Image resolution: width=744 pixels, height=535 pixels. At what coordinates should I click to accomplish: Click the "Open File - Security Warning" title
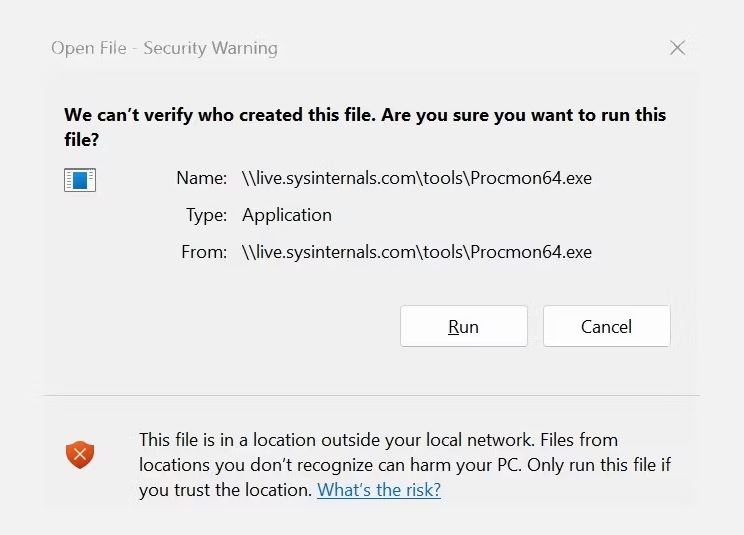click(164, 48)
